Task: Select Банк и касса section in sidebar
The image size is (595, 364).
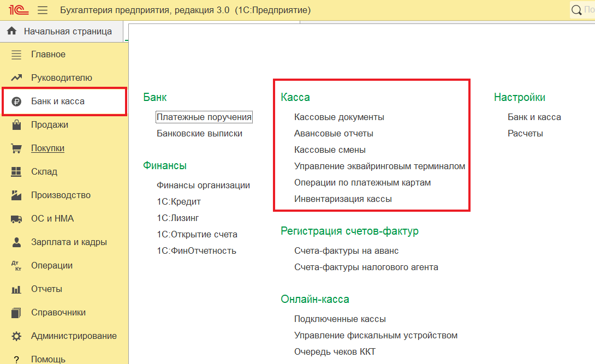Action: point(58,102)
